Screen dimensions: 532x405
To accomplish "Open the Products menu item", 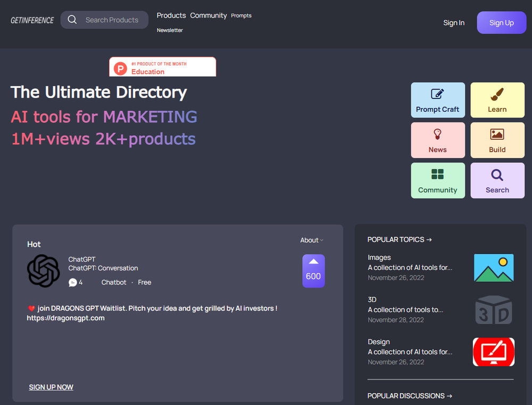I will click(171, 15).
